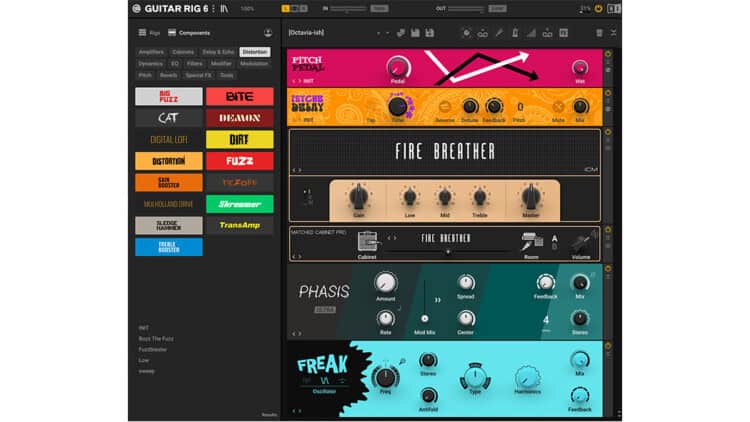
Task: Choose the Treble Booster component tile
Action: click(x=169, y=247)
